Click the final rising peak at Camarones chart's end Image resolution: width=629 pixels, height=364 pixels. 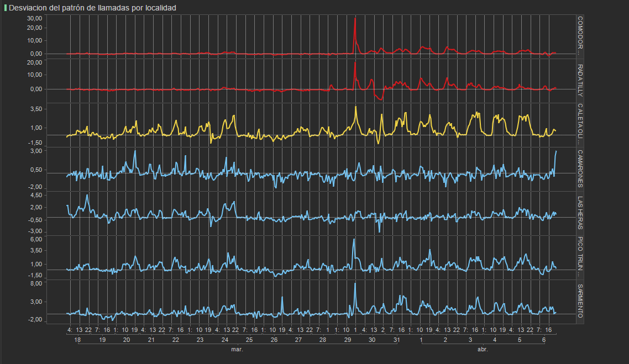(556, 151)
